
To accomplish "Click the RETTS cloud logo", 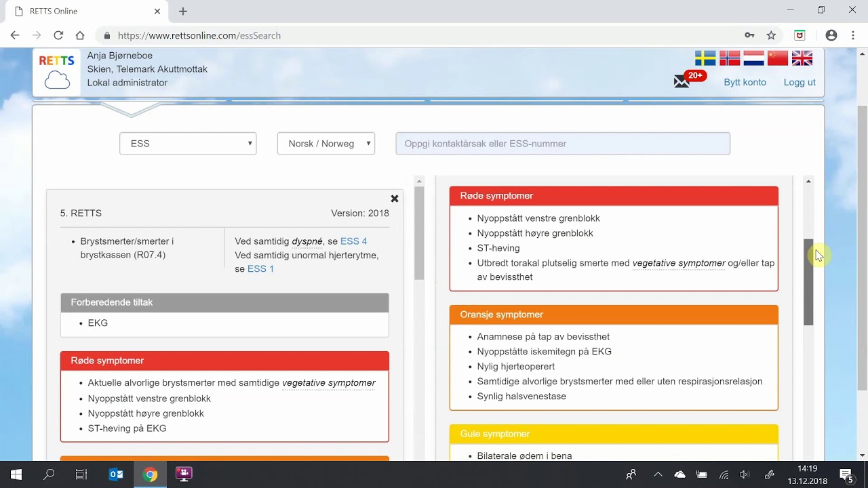I will [57, 73].
